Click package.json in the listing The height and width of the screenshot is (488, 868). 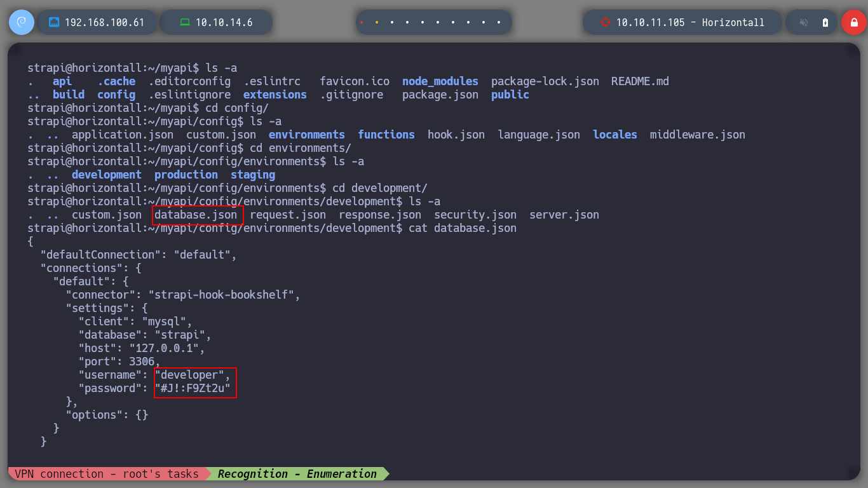(x=440, y=95)
